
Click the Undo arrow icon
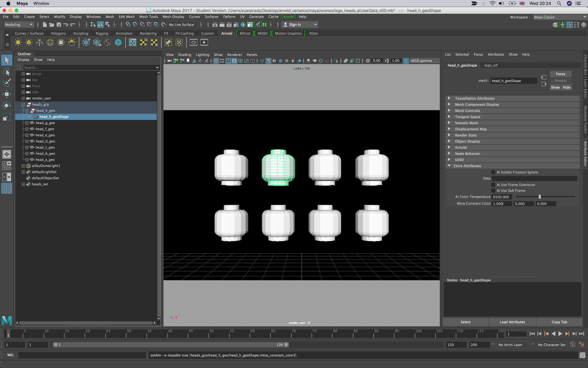coord(66,25)
